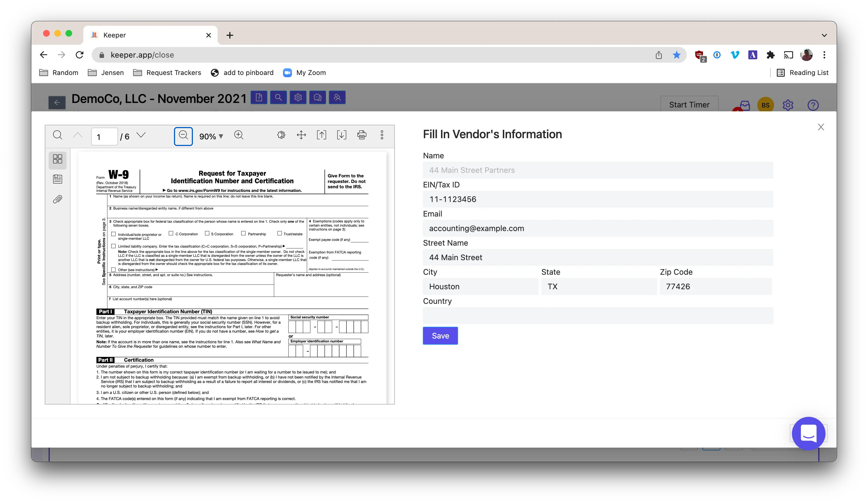The image size is (868, 503).
Task: Open the 90% zoom level dropdown
Action: pos(211,137)
